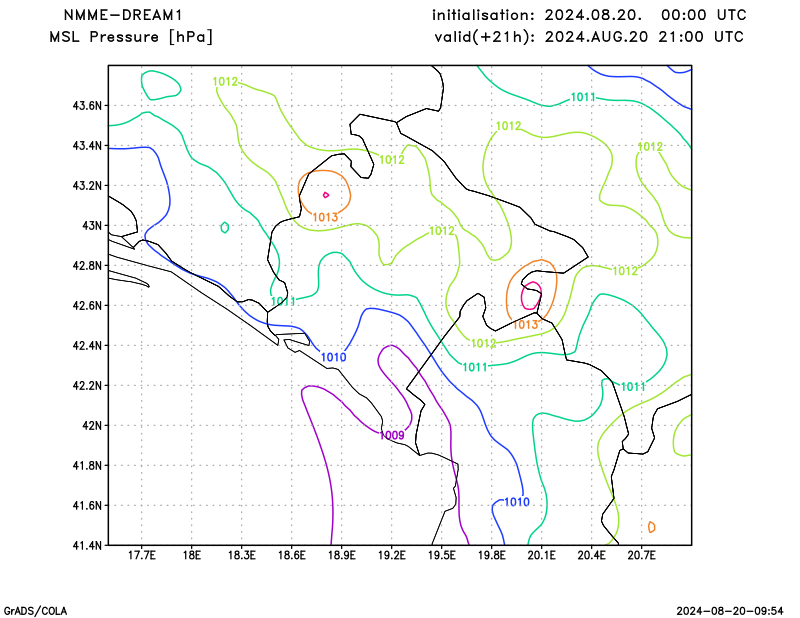Click the GrADS/COLA credit text
The height and width of the screenshot is (618, 800).
pos(35,611)
